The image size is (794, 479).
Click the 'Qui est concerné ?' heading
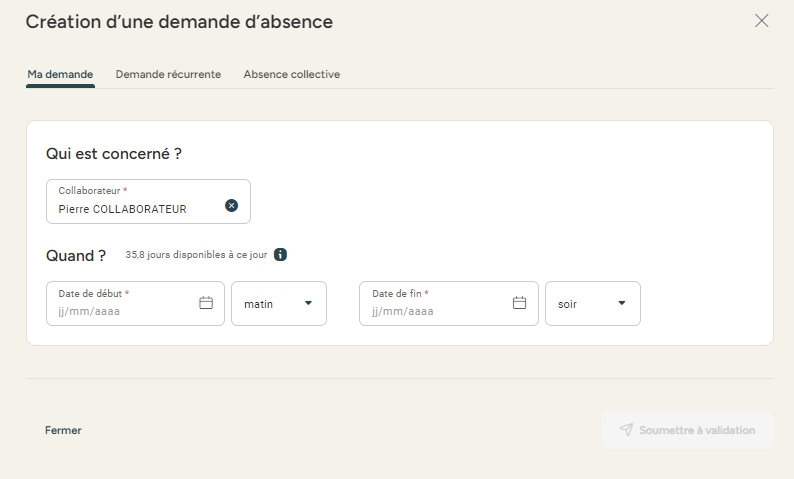[x=114, y=154]
